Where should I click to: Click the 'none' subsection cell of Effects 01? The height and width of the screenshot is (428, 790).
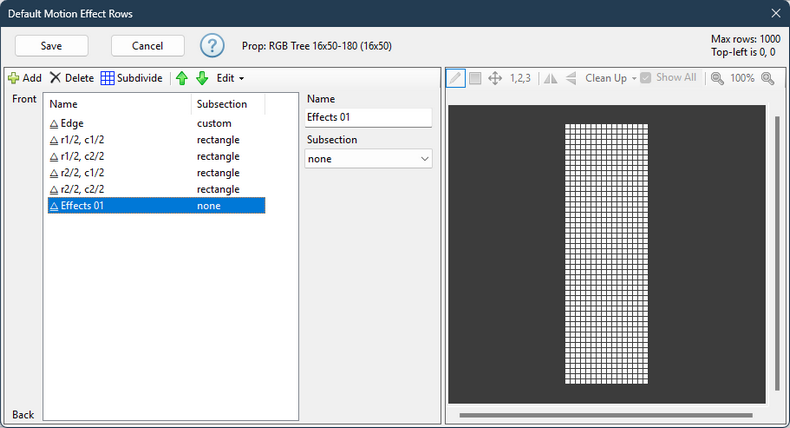[x=209, y=206]
